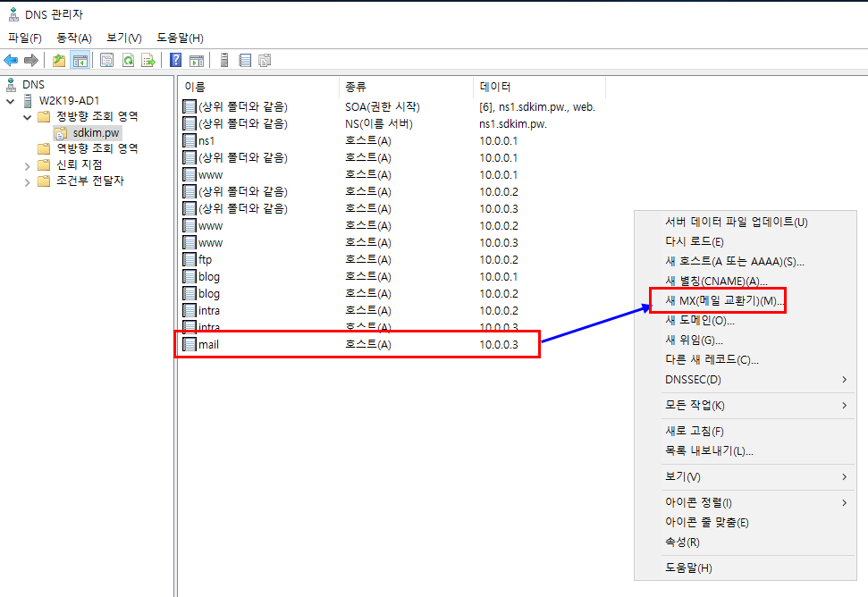
Task: Open the 모든 작업(K) submenu arrow
Action: point(844,406)
